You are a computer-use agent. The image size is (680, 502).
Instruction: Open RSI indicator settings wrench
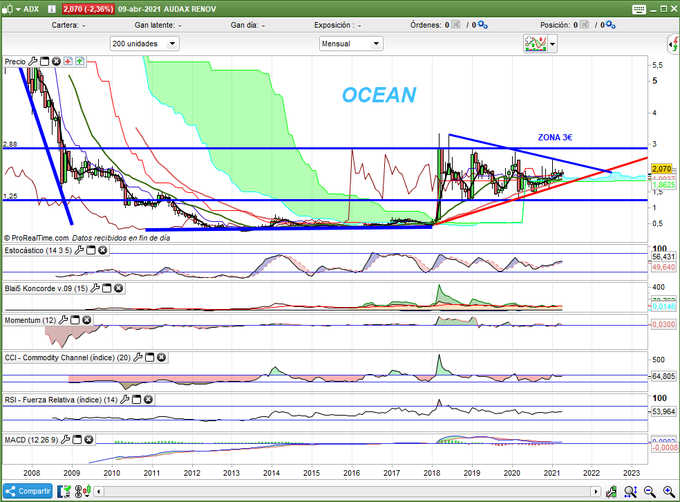(x=124, y=399)
